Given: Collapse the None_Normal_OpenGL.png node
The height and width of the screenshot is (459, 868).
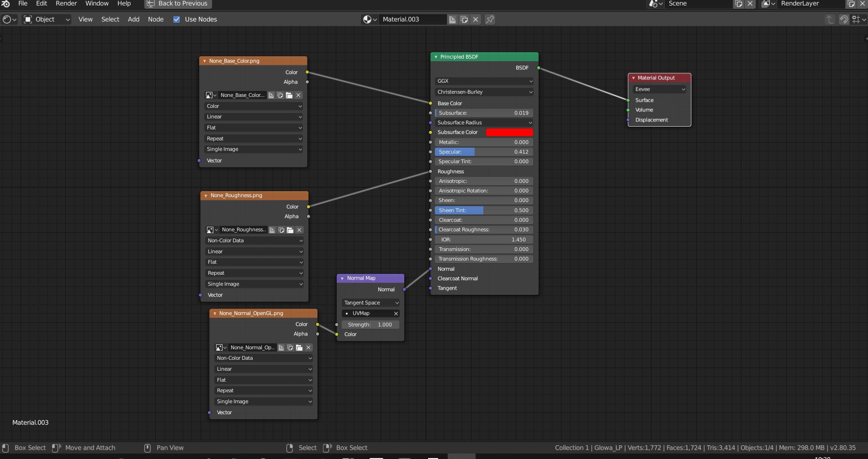Looking at the screenshot, I should tap(215, 314).
